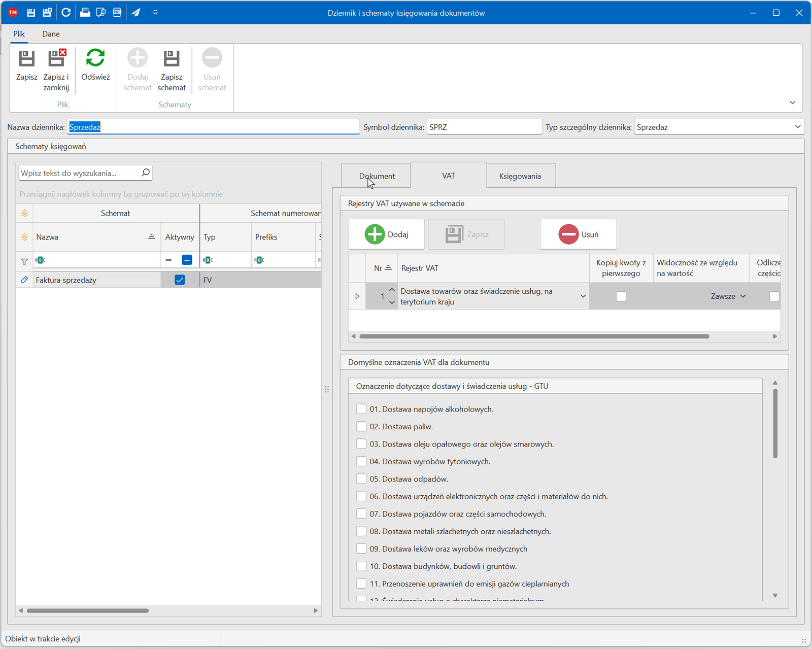Click the Symbol dziennika input field

click(484, 127)
